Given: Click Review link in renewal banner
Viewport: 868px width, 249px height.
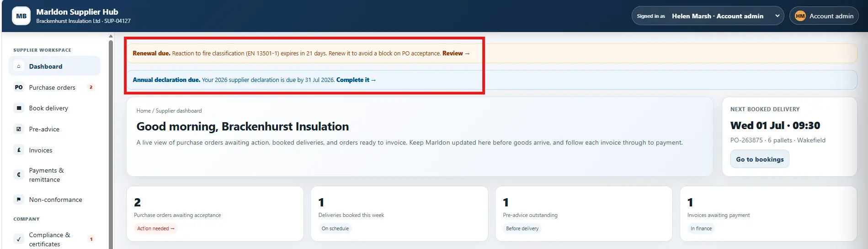Looking at the screenshot, I should pos(456,54).
